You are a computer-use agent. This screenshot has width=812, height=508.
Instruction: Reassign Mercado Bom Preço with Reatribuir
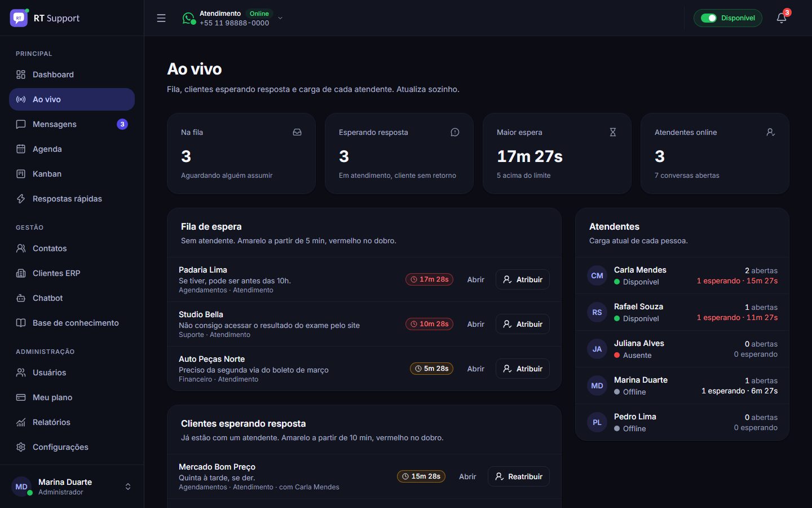coord(519,476)
